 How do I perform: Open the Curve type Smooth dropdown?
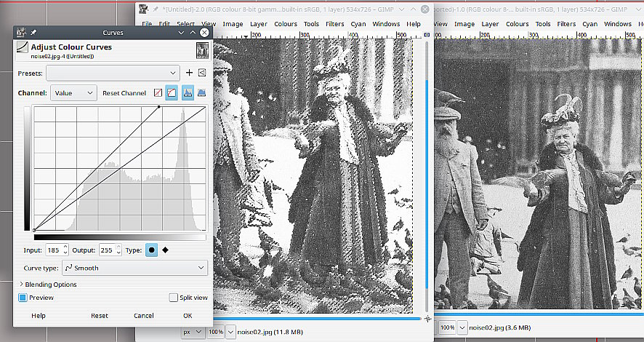pos(135,268)
